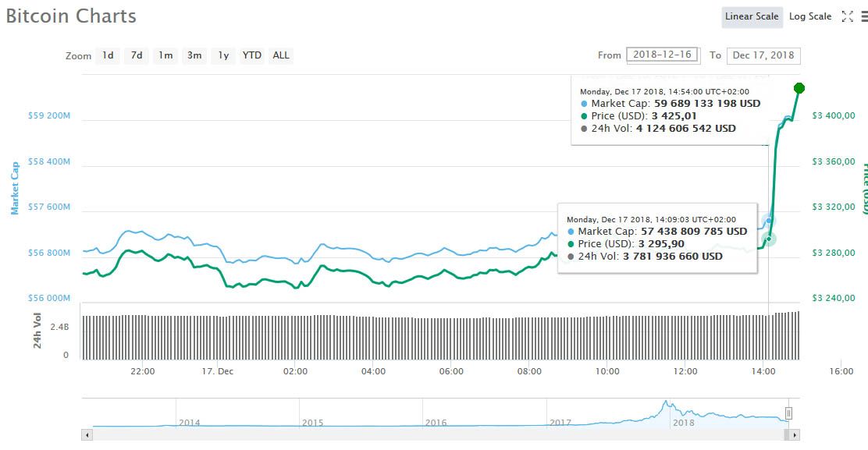Click the tooltip volume 3 781 936 660 USD
Viewport: 868px width, 450px height.
pos(673,257)
